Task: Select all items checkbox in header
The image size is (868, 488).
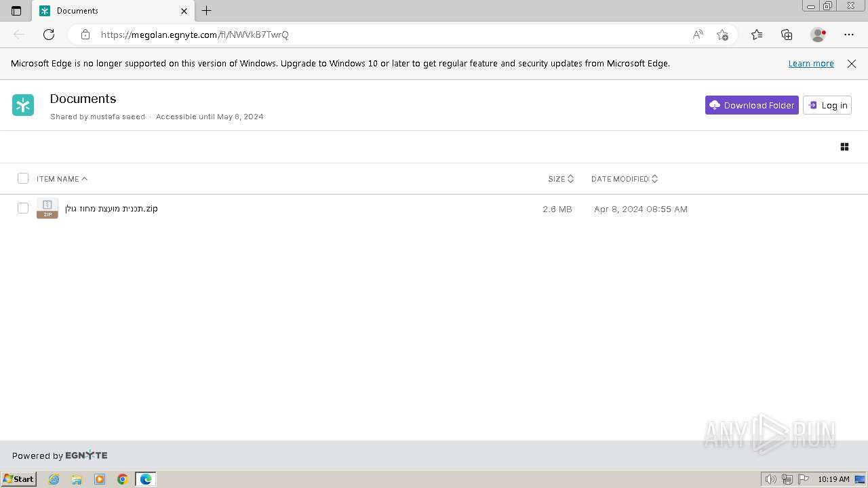Action: click(23, 178)
